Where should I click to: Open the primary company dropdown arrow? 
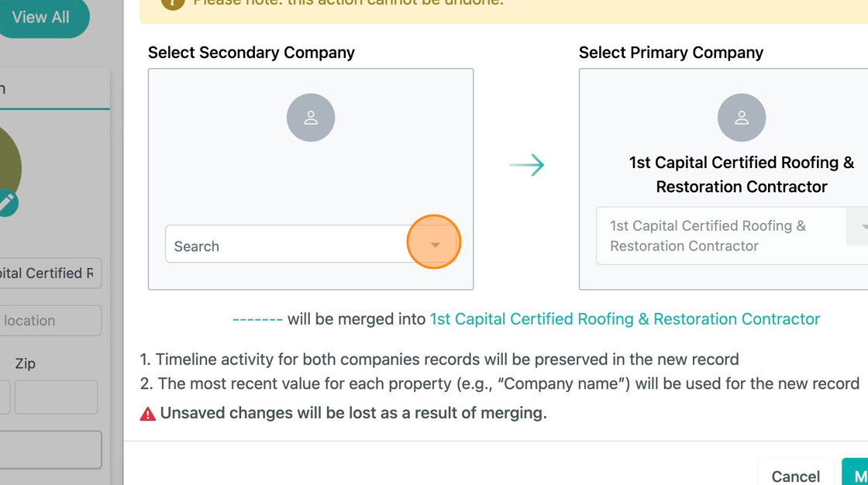[x=863, y=227]
